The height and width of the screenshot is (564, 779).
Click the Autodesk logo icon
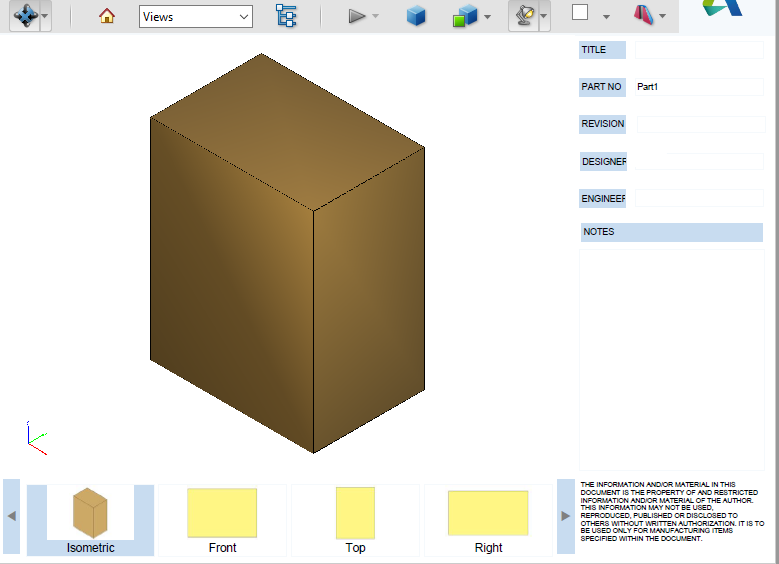click(x=722, y=8)
